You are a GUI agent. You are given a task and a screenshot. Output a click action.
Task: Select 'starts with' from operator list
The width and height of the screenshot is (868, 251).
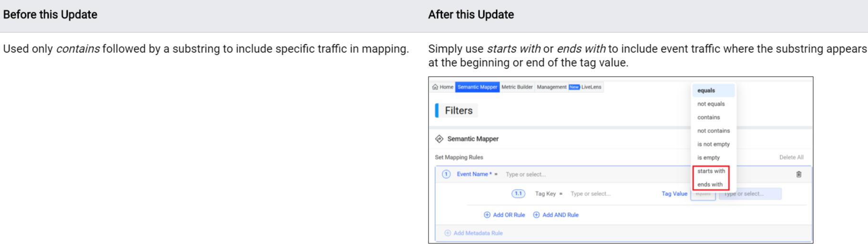(711, 171)
